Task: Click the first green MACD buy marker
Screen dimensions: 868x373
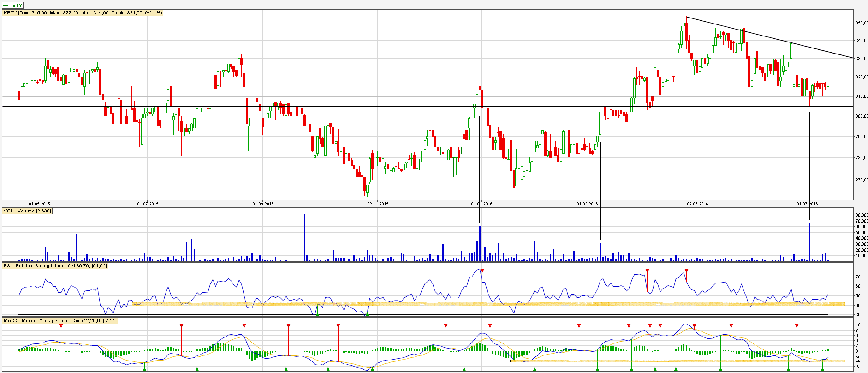Action: point(144,369)
